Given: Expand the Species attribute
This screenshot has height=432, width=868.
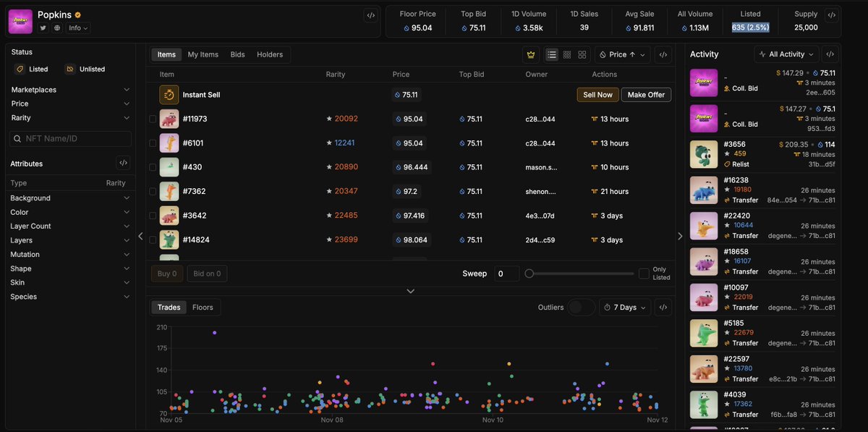Looking at the screenshot, I should coord(71,297).
